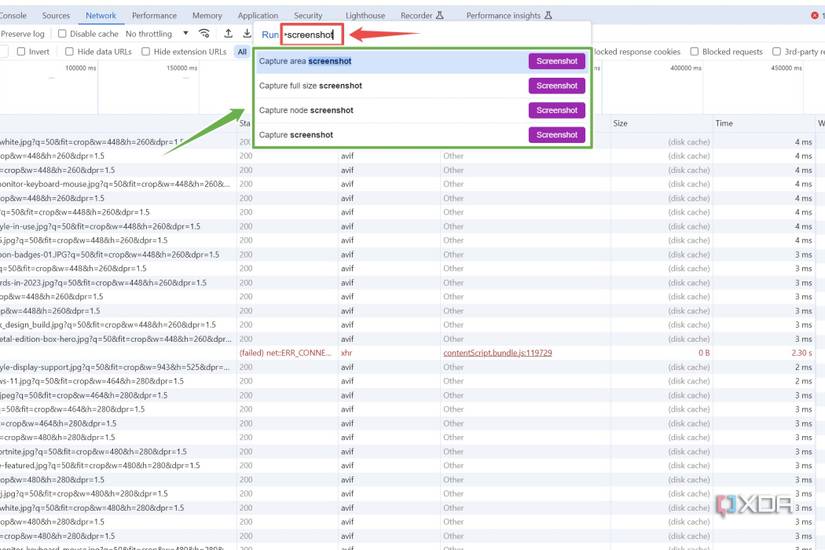The image size is (825, 550).
Task: Click the xhr type cell
Action: point(346,353)
